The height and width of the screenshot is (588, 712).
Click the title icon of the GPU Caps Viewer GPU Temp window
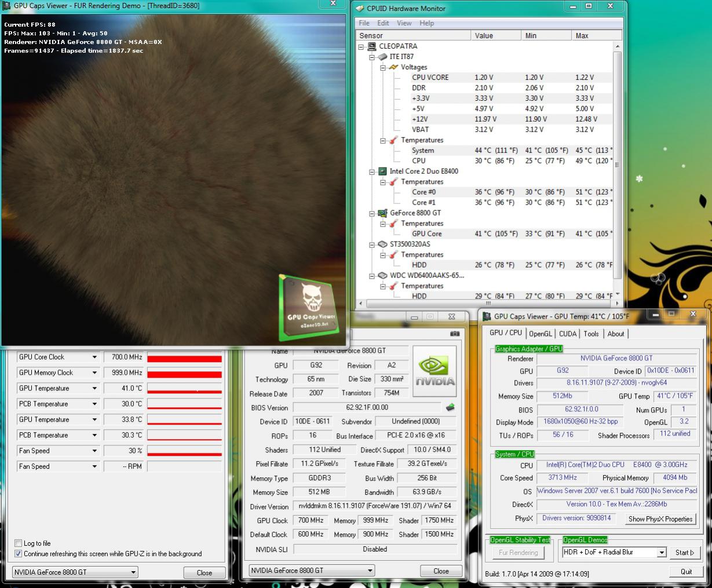(x=487, y=316)
